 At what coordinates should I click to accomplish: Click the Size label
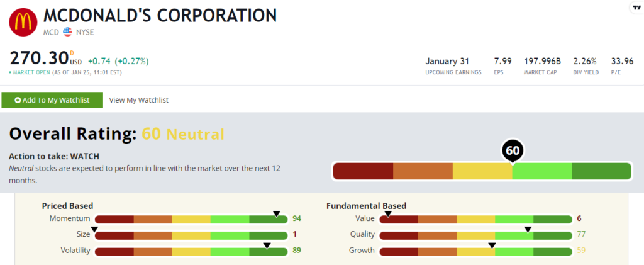pos(83,234)
